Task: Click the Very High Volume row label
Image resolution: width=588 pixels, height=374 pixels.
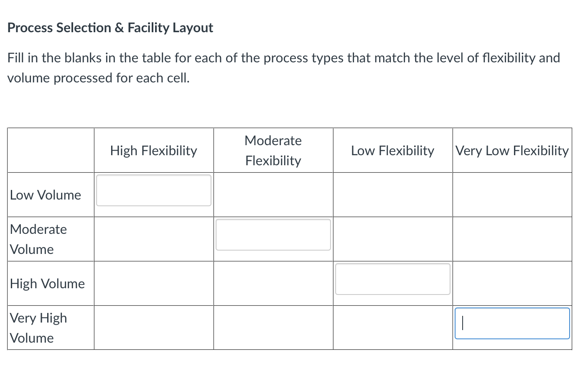Action: (x=38, y=328)
